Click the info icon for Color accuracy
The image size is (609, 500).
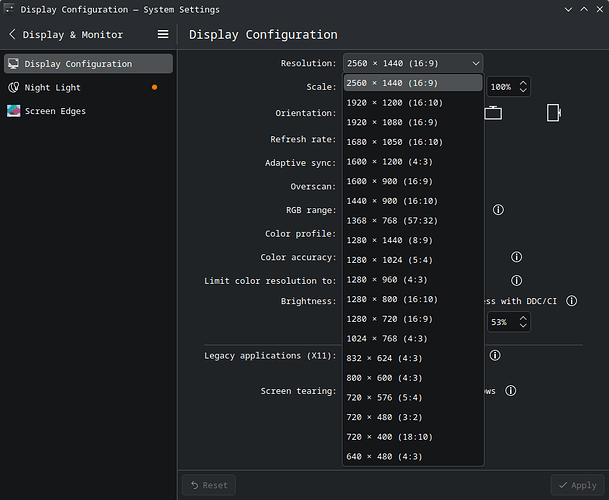(516, 258)
